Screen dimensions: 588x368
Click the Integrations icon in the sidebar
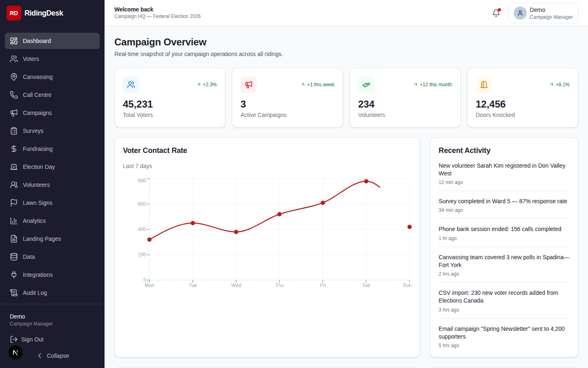click(x=13, y=275)
